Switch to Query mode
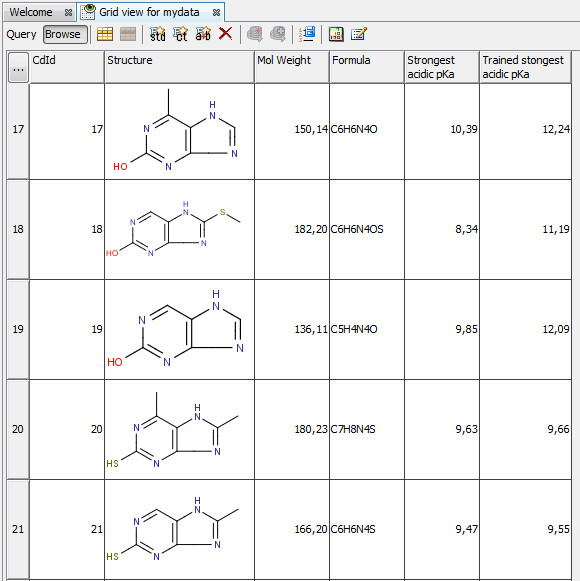580x581 pixels. [x=21, y=34]
